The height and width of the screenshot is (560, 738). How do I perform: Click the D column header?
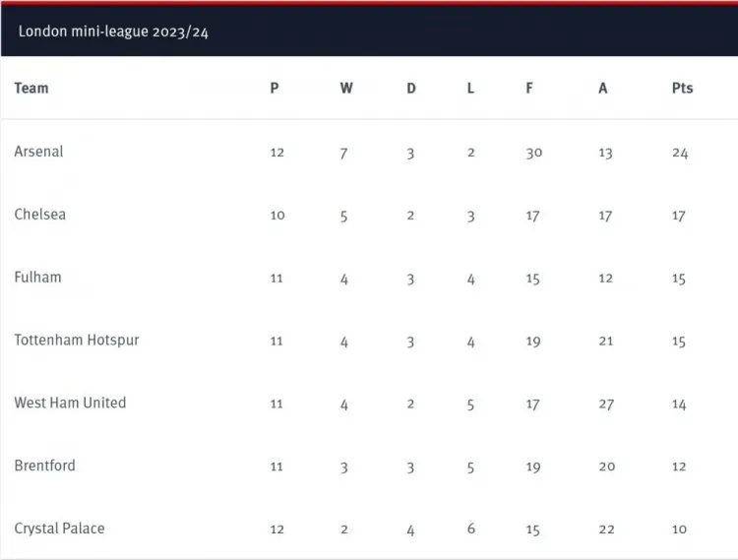411,88
